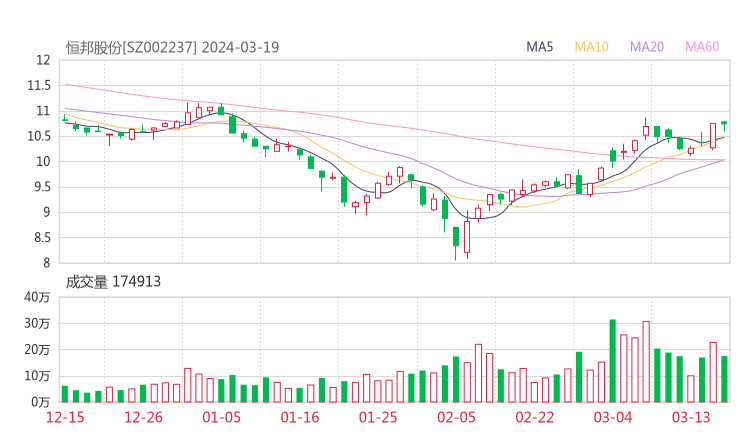The height and width of the screenshot is (440, 740).
Task: Click the 12-15 date label
Action: 65,417
